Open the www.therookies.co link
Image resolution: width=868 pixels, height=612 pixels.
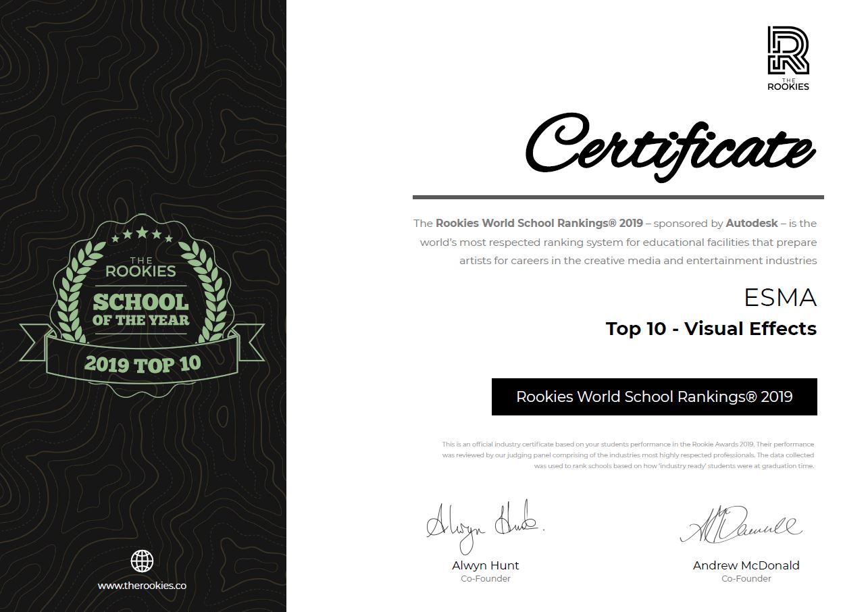click(142, 586)
